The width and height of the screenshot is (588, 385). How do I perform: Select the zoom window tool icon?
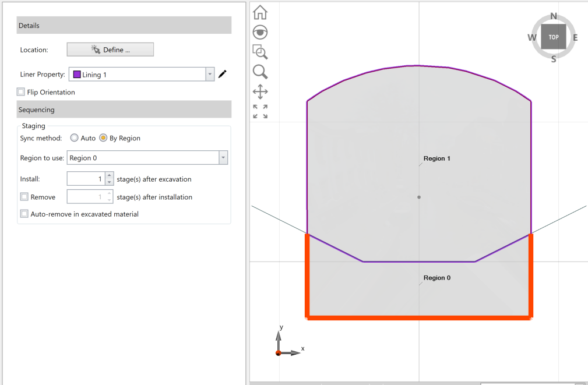260,52
